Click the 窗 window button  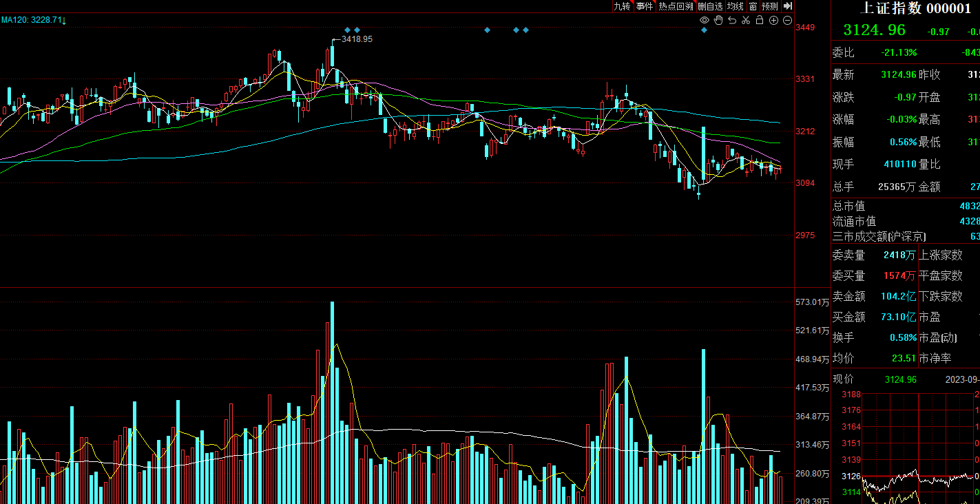(x=753, y=6)
